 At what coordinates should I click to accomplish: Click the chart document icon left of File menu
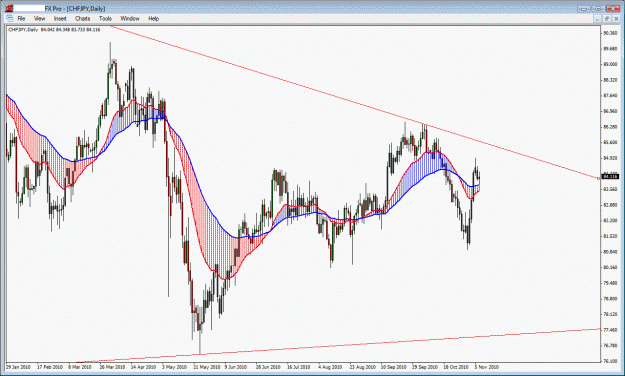click(x=9, y=18)
